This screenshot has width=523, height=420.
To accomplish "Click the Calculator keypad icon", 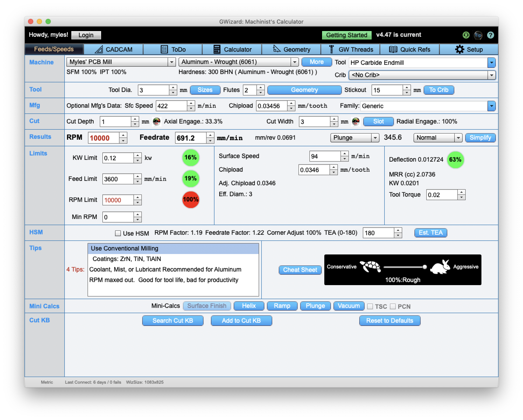I will pos(217,49).
